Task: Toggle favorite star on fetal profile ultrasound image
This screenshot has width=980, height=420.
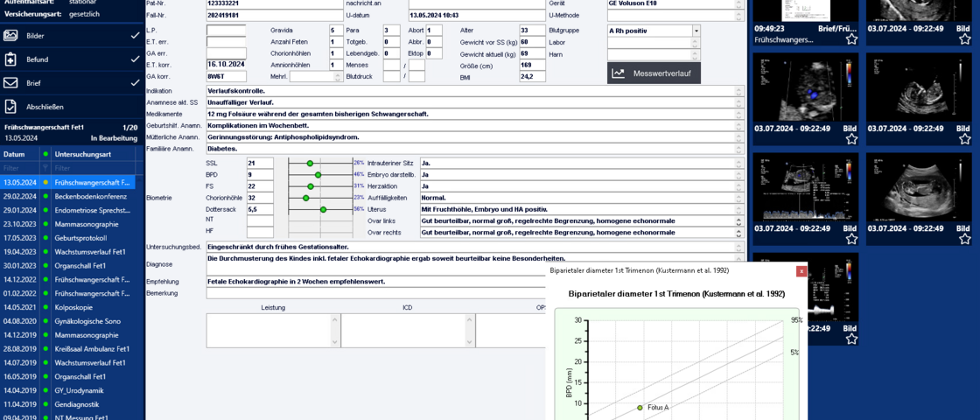Action: tap(965, 139)
